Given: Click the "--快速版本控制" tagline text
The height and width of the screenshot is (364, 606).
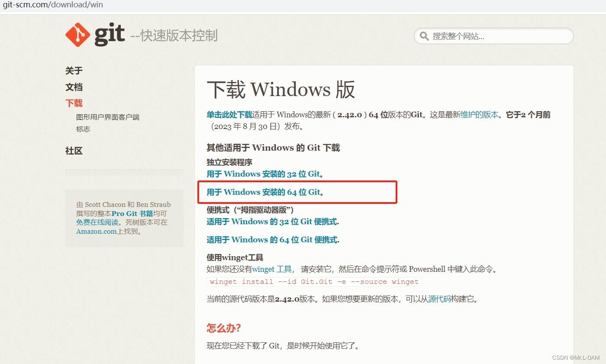Looking at the screenshot, I should click(174, 35).
